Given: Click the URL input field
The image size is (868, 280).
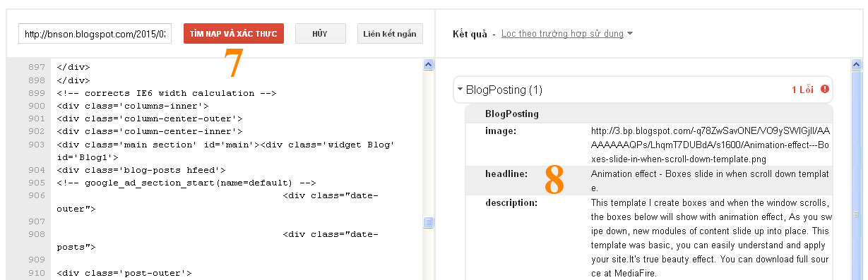Looking at the screenshot, I should (95, 34).
